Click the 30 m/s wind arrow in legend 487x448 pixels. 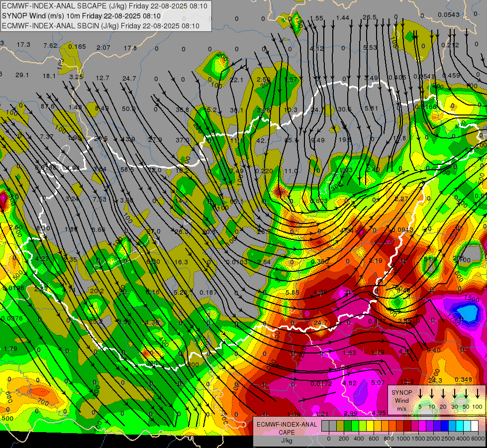(454, 393)
